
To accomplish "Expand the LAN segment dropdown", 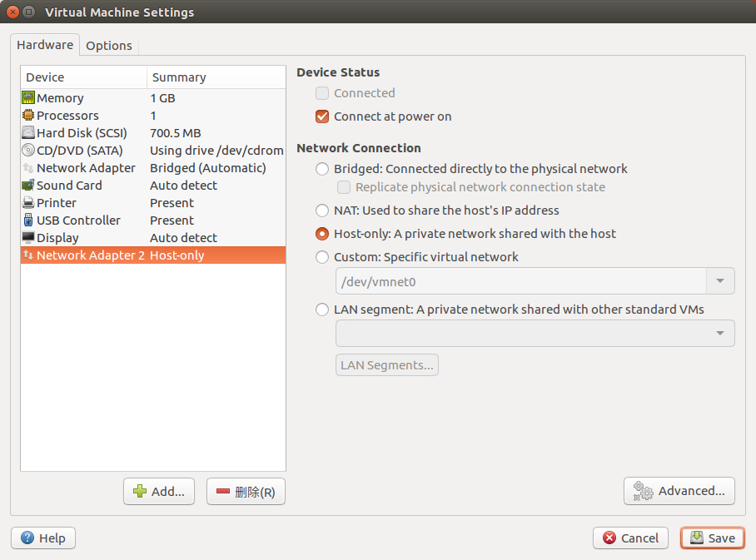I will pyautogui.click(x=719, y=334).
